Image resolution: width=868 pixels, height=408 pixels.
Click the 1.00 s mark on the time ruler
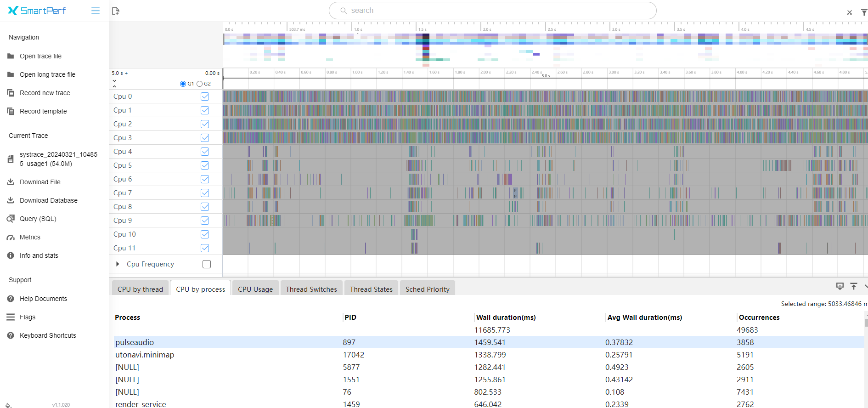click(357, 72)
